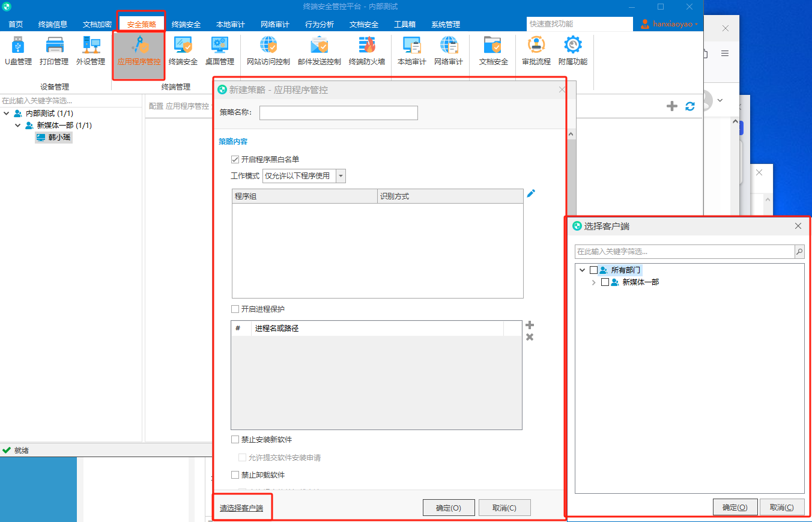Click 确定(O) in 新建策略 dialog
Viewport: 812px width, 522px height.
[449, 508]
